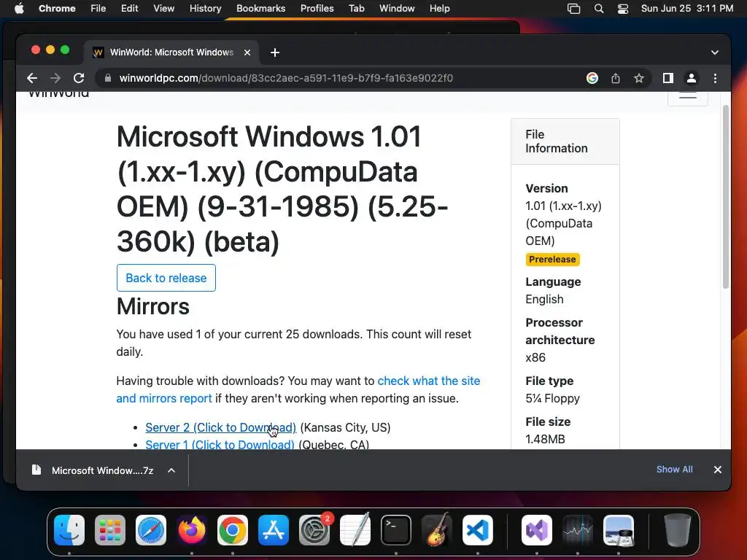
Task: Open the WinWorld hamburger menu
Action: [x=687, y=96]
